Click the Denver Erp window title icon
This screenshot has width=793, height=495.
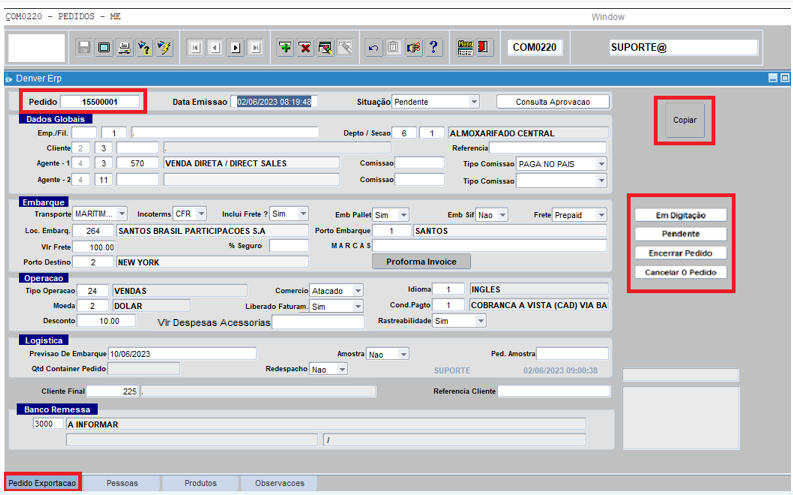[9, 79]
